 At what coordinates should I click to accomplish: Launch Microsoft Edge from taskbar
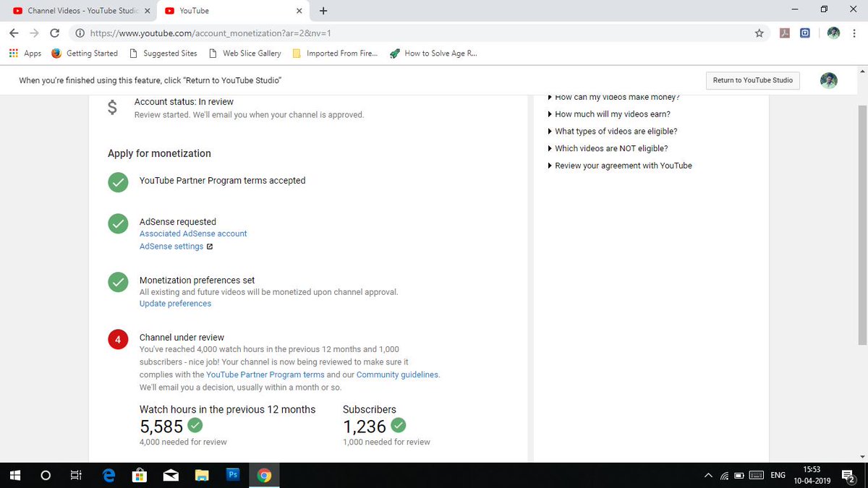pos(109,475)
